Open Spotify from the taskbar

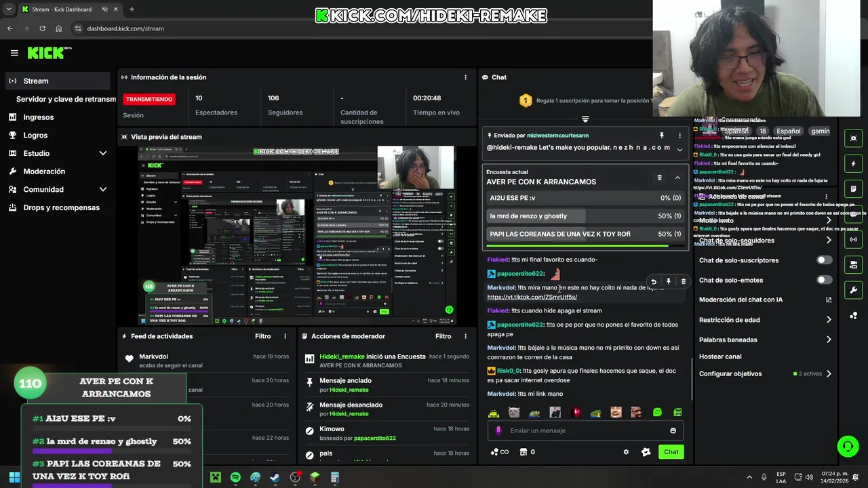(x=235, y=477)
